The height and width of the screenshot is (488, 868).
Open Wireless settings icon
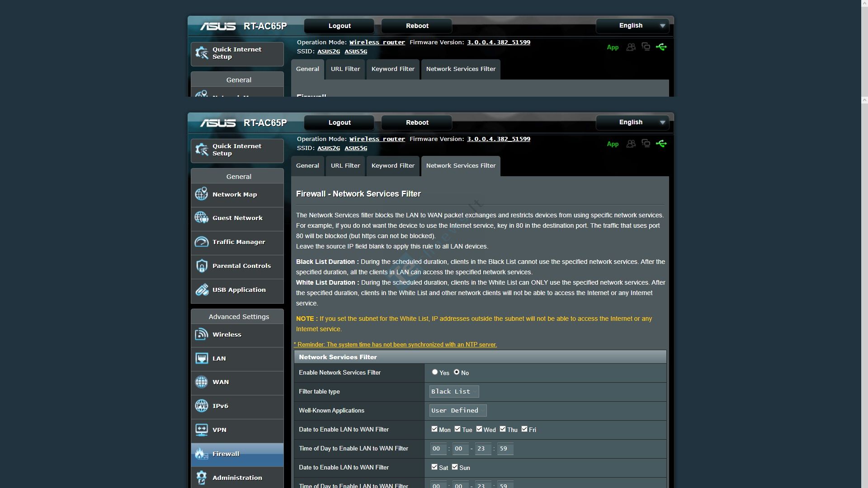click(201, 334)
